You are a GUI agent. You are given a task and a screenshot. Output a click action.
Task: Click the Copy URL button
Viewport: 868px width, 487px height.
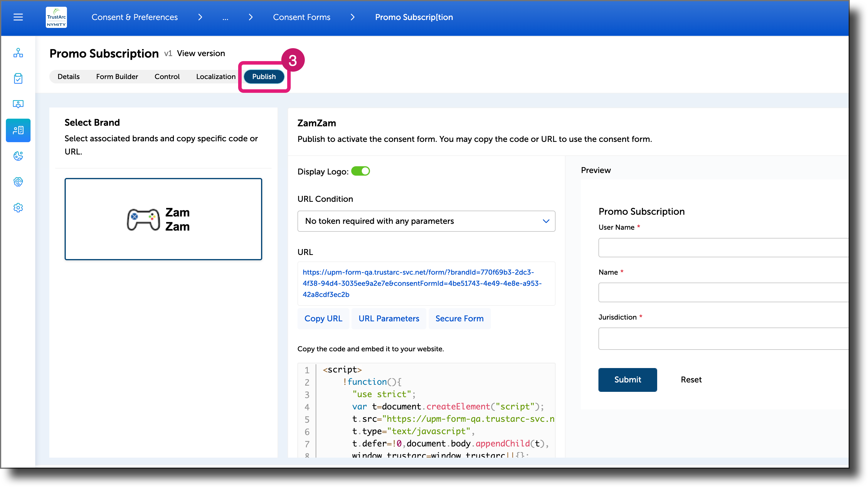(x=323, y=318)
